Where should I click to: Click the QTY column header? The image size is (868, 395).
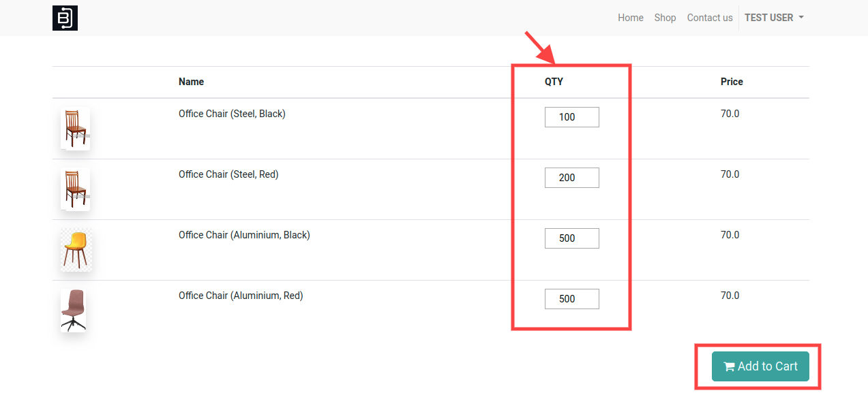click(x=554, y=82)
